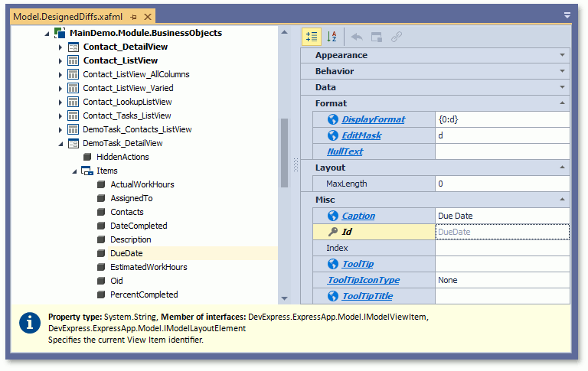Image resolution: width=588 pixels, height=371 pixels.
Task: Click the Reset/undo arrow toolbar icon
Action: [357, 37]
